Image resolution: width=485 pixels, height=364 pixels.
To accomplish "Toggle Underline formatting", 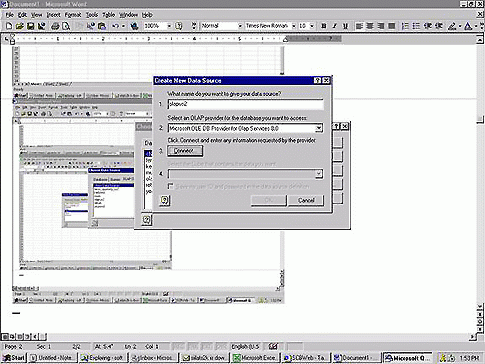I will (x=345, y=26).
